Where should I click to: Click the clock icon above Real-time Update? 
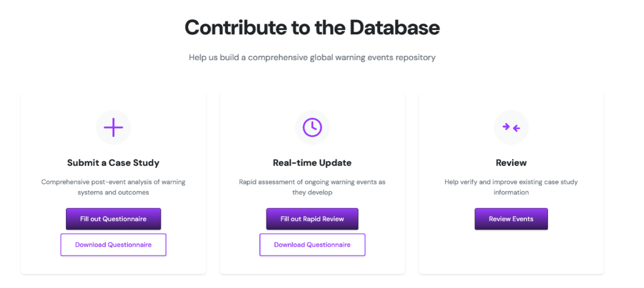tap(312, 127)
